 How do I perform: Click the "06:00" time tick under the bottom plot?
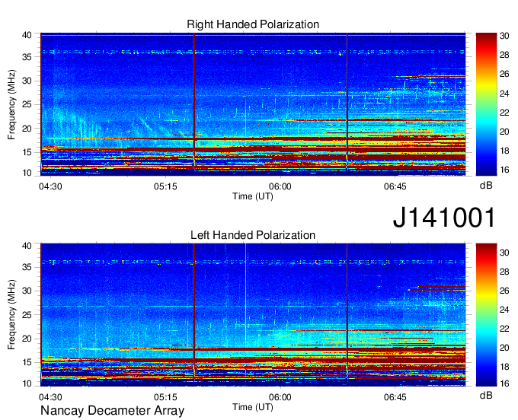point(280,397)
